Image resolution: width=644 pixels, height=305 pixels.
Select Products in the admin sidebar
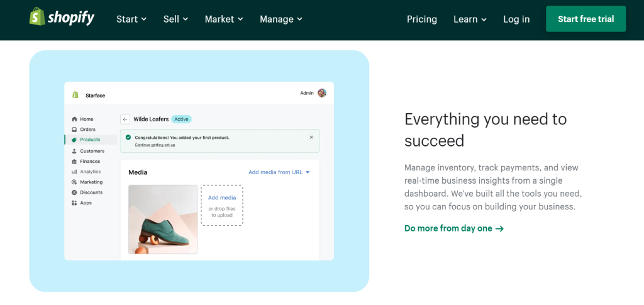(x=90, y=140)
